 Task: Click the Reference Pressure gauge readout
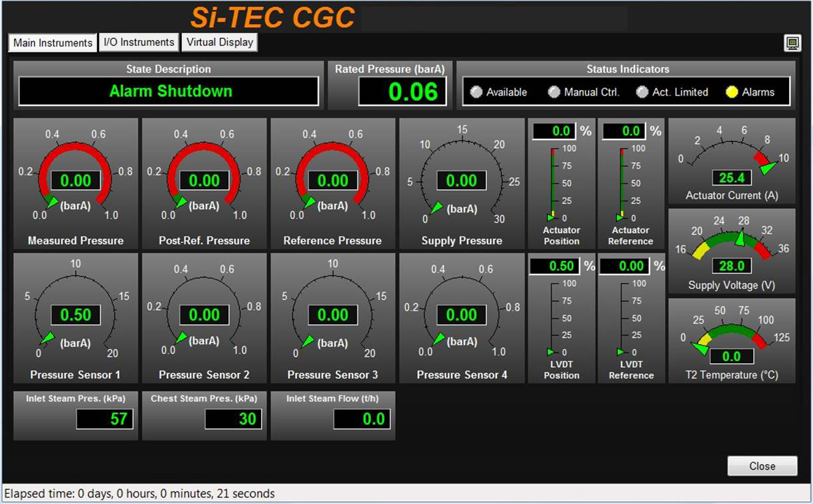pyautogui.click(x=333, y=180)
